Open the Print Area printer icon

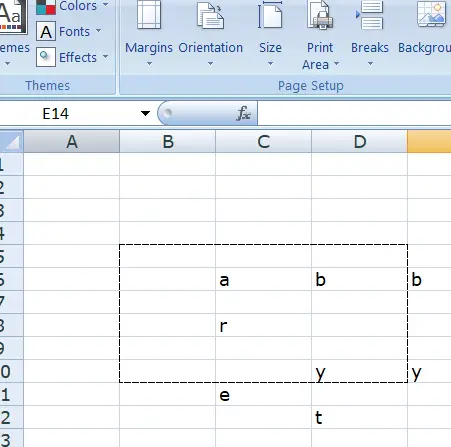tap(320, 15)
